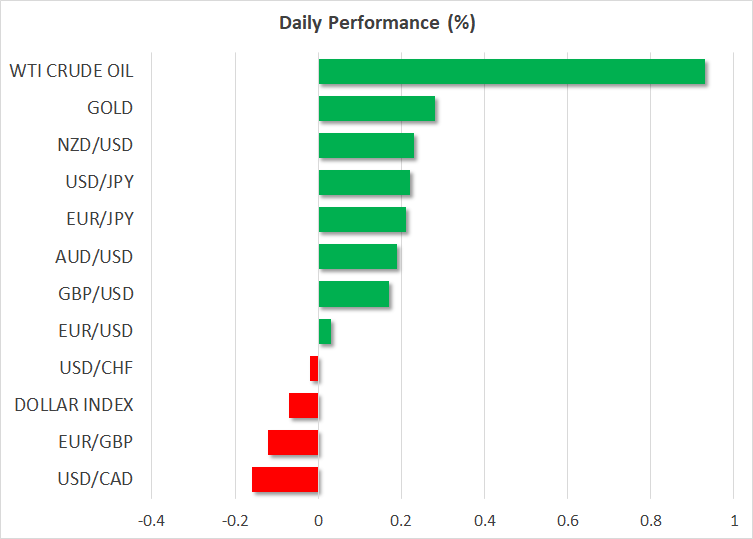Click the GBP/USD green bar
This screenshot has width=753, height=539.
click(x=353, y=294)
